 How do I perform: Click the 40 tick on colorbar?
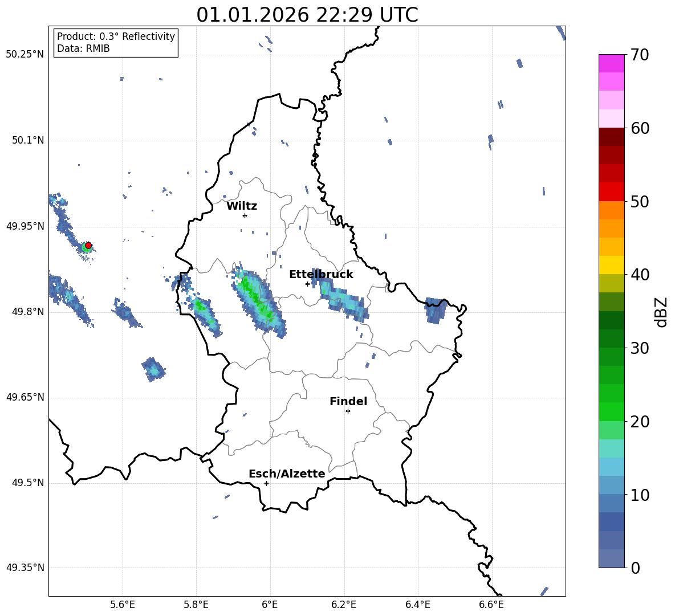coord(640,275)
